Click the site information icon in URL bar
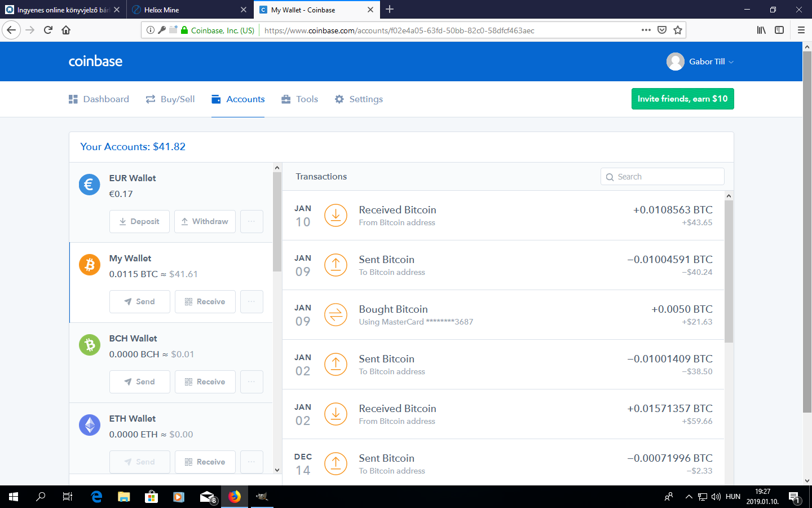The image size is (812, 508). point(151,30)
